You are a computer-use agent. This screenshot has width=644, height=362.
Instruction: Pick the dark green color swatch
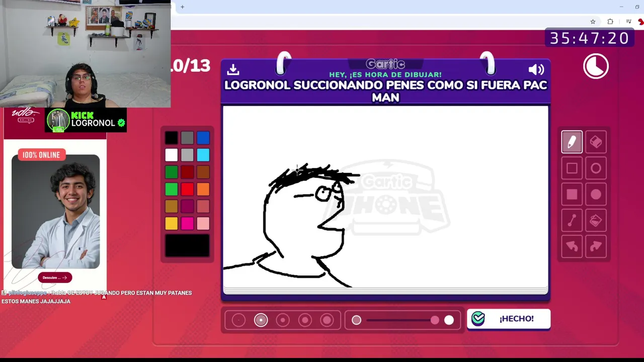tap(171, 172)
